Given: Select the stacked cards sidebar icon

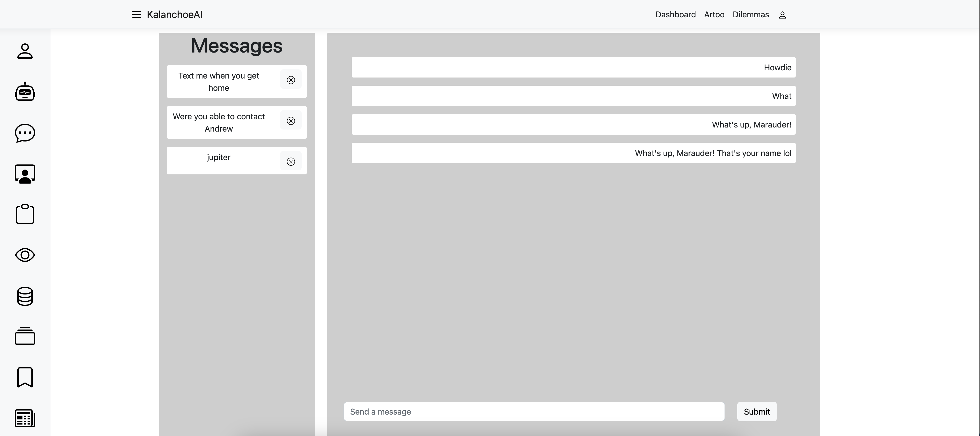Looking at the screenshot, I should click(x=25, y=336).
